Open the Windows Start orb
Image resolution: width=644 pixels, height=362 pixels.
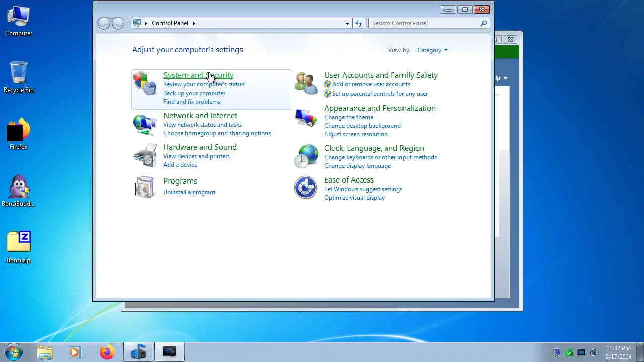click(x=14, y=352)
